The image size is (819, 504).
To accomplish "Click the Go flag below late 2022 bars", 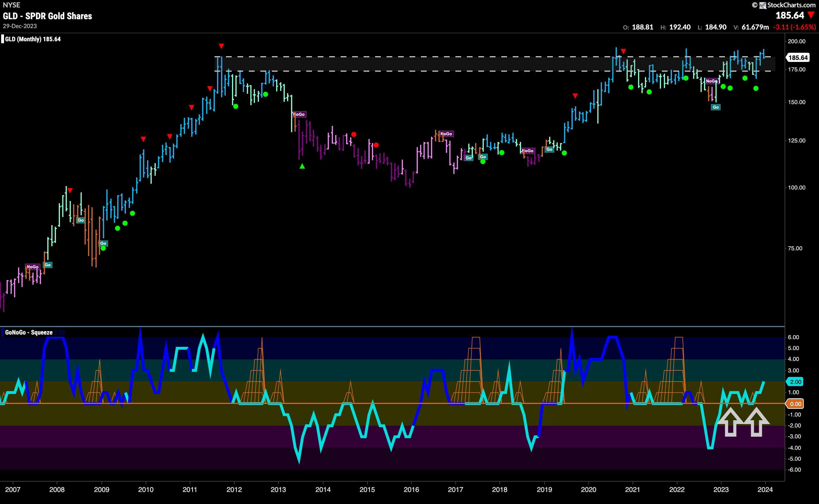I will coord(716,107).
